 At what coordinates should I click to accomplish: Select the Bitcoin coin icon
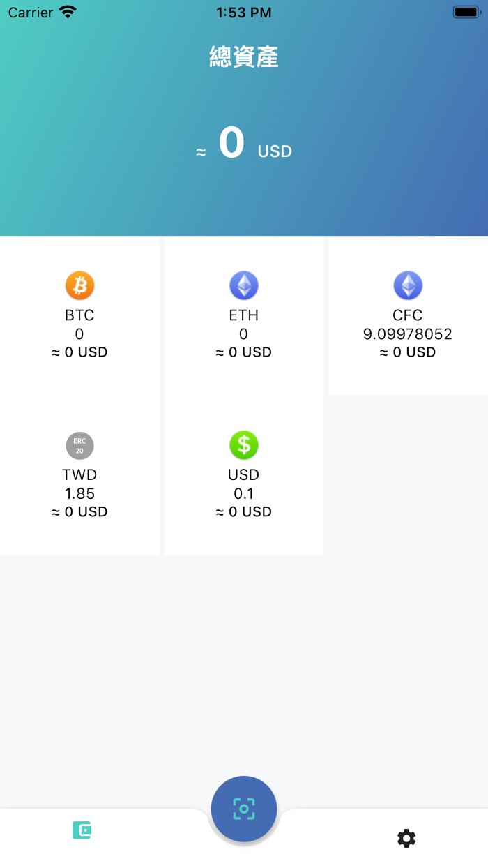[x=79, y=285]
